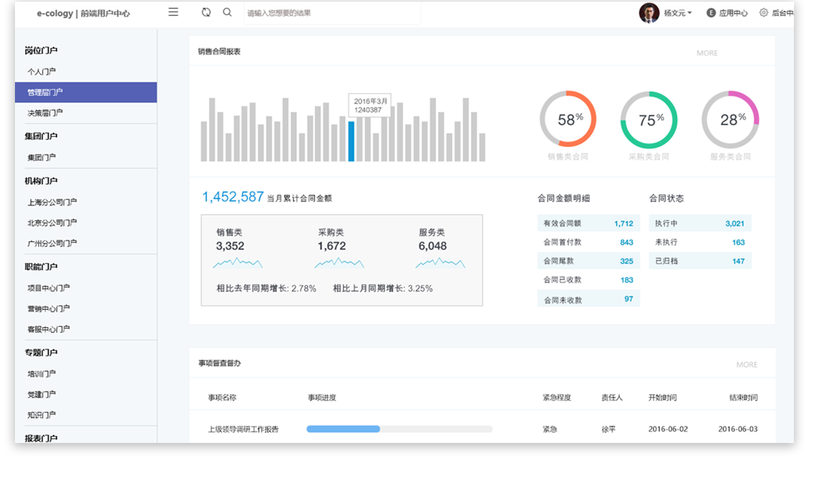Click the highlighted blue bar in chart
This screenshot has width=821, height=504.
coord(351,141)
